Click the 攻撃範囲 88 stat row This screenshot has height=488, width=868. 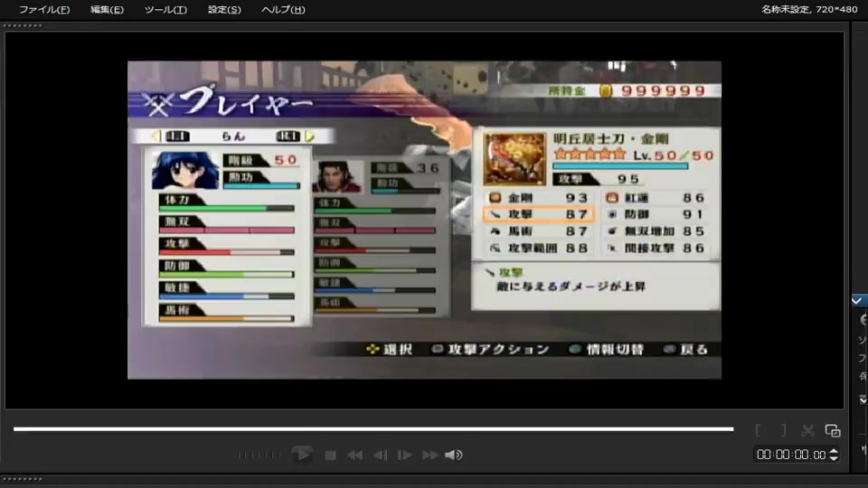coord(539,249)
